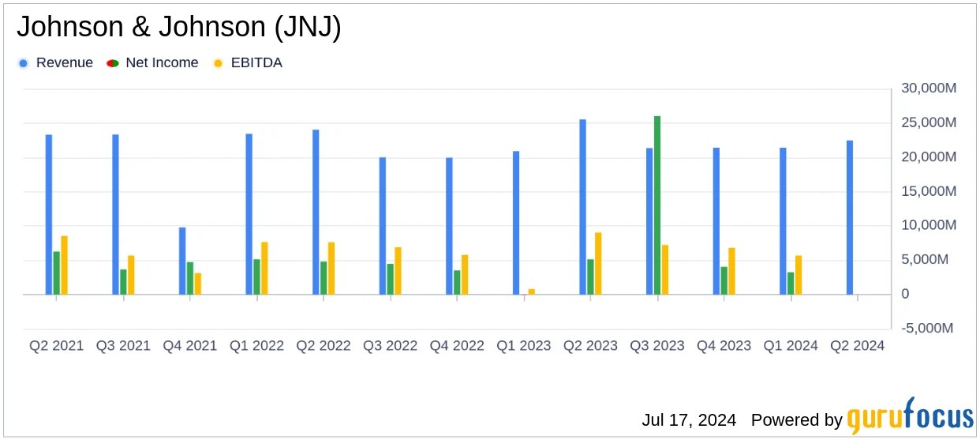
Task: Click the 15,000M y-axis label
Action: coord(929,191)
